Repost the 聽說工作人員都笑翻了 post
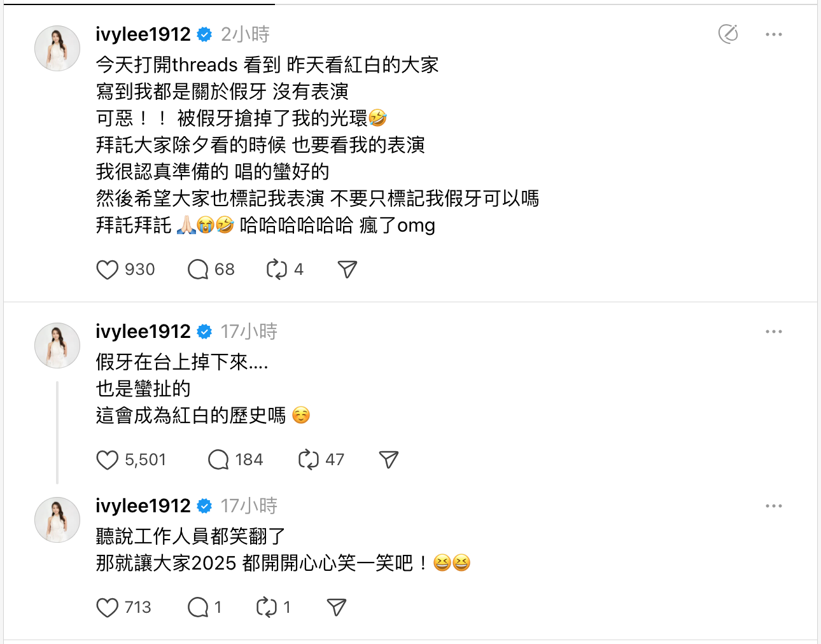Screen dimensions: 821x644 pos(267,608)
